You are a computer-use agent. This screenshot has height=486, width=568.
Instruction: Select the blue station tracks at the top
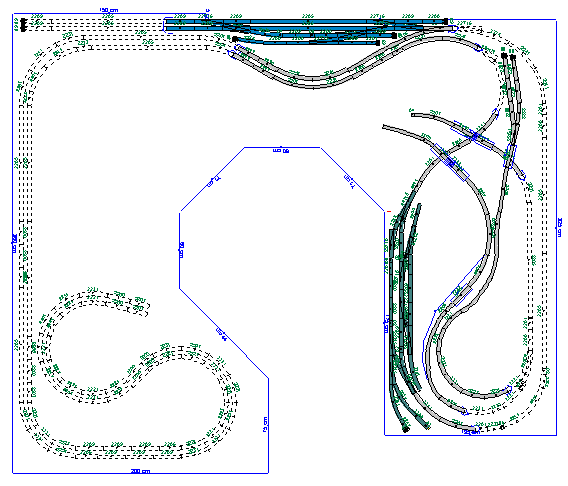(x=306, y=32)
